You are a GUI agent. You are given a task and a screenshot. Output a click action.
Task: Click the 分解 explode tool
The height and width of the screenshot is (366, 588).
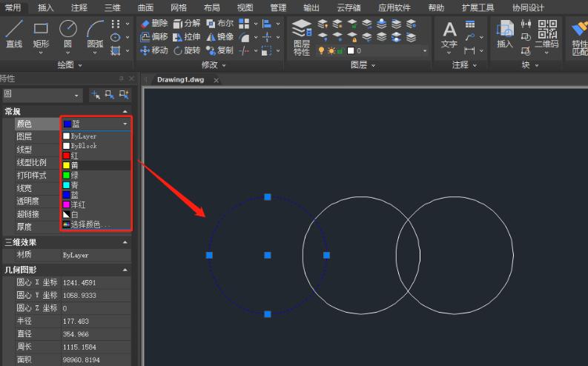[x=187, y=24]
